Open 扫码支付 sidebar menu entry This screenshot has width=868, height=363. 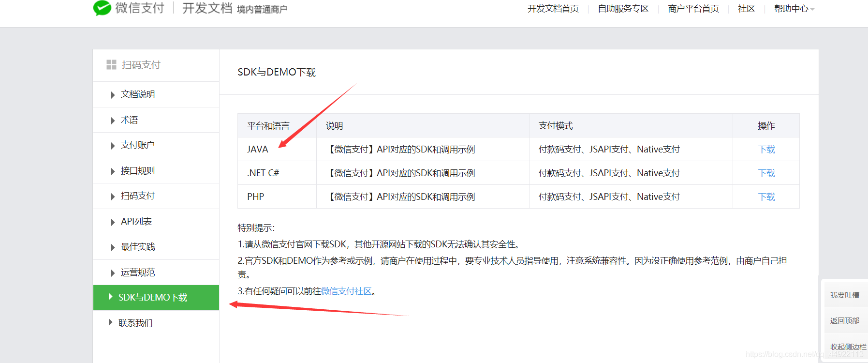(138, 196)
